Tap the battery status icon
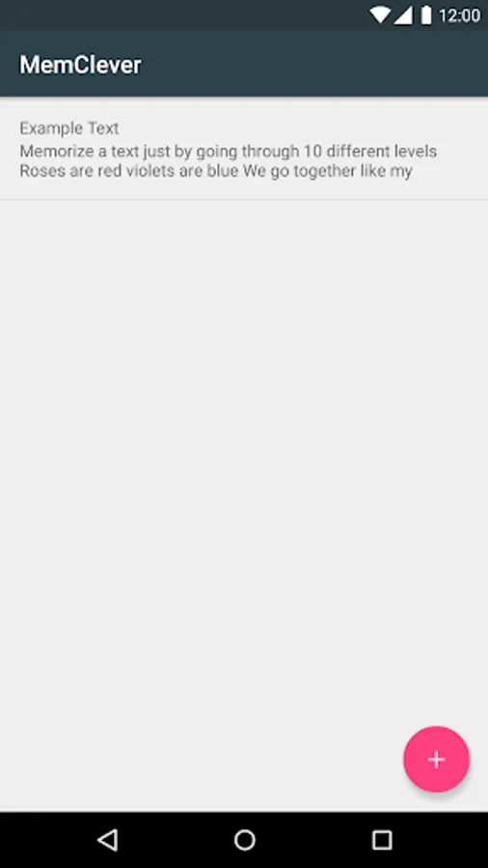This screenshot has width=488, height=868. click(426, 14)
